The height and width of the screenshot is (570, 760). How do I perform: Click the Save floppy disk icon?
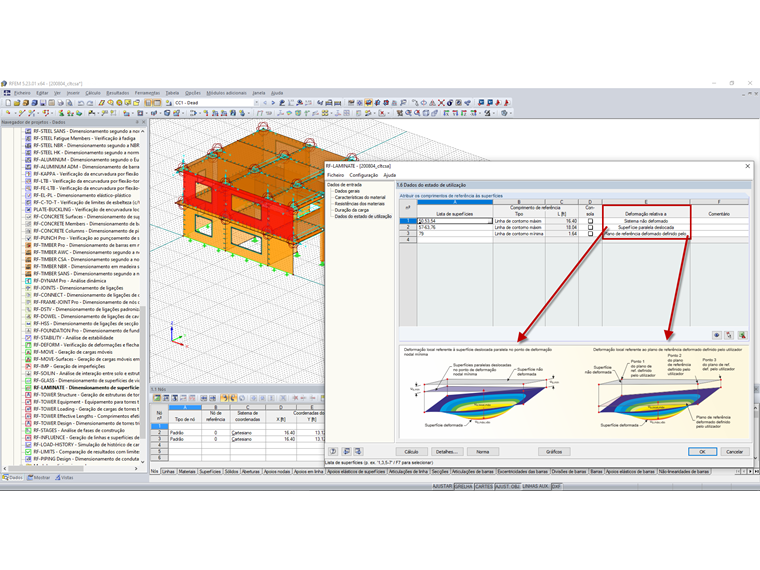click(43, 103)
